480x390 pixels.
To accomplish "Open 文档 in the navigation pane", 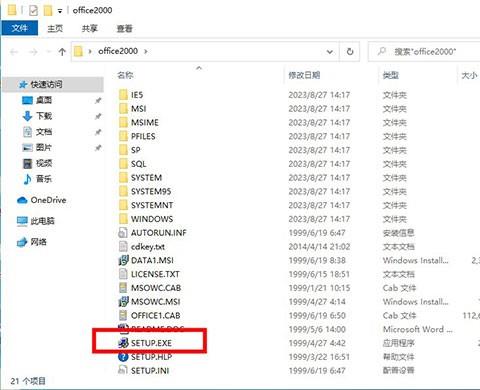I will [x=44, y=132].
